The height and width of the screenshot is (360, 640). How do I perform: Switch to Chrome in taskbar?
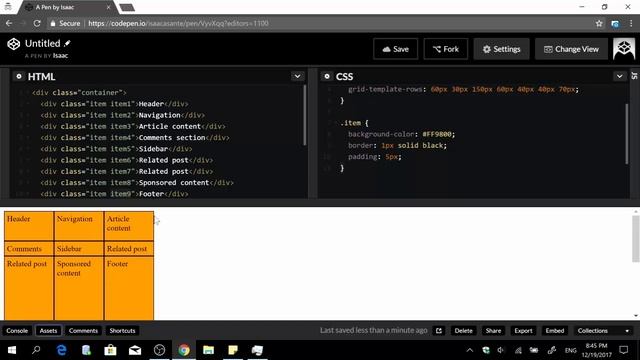[x=184, y=350]
